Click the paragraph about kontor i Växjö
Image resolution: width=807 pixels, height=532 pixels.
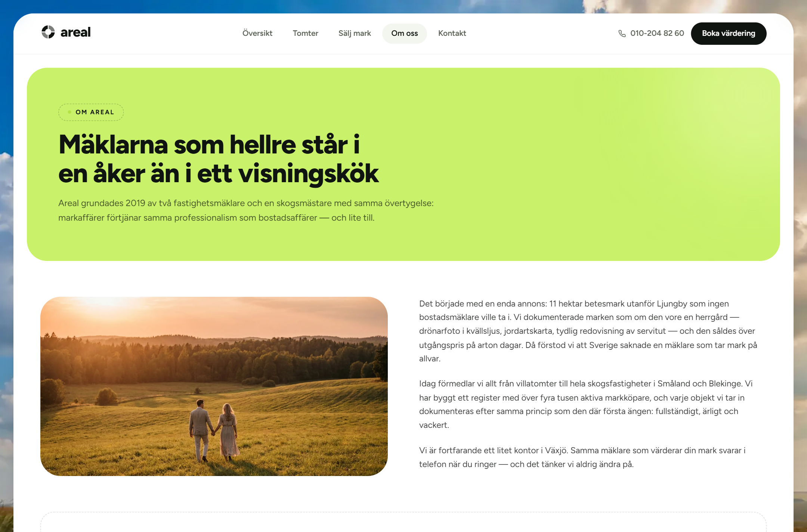click(583, 457)
